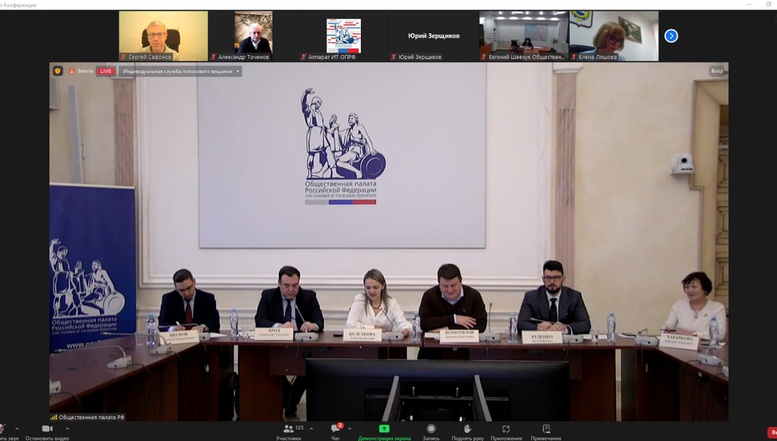The image size is (777, 441).
Task: Click muted mic icon on Аппарат ИТ ОПРФ tile
Action: (304, 57)
